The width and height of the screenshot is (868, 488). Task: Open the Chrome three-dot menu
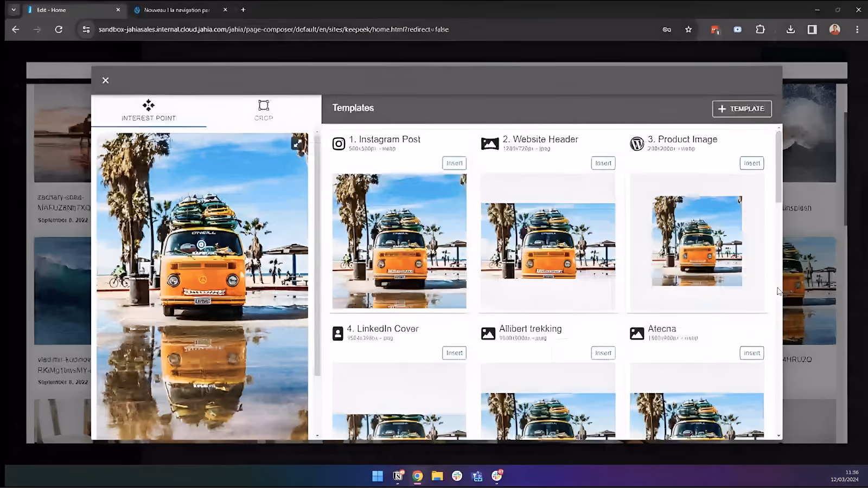857,29
